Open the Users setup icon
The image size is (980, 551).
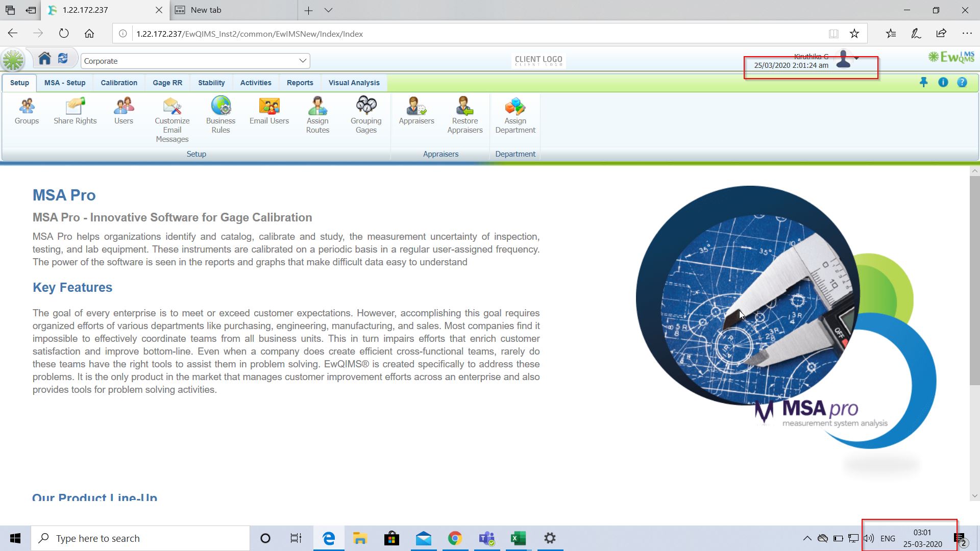click(124, 111)
